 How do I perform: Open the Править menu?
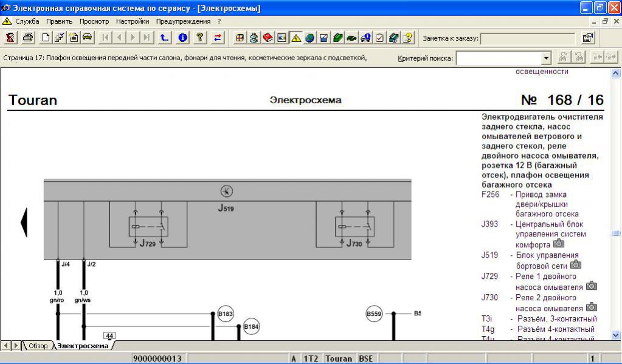59,21
